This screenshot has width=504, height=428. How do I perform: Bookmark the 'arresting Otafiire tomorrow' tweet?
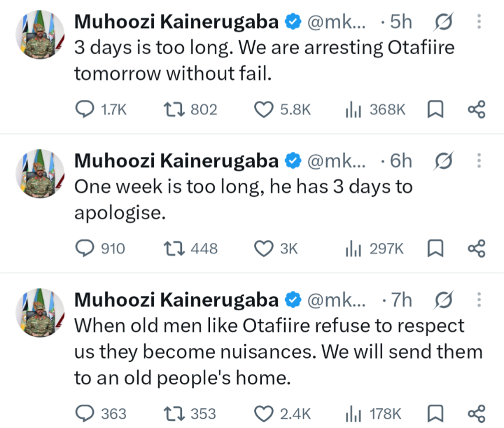435,109
